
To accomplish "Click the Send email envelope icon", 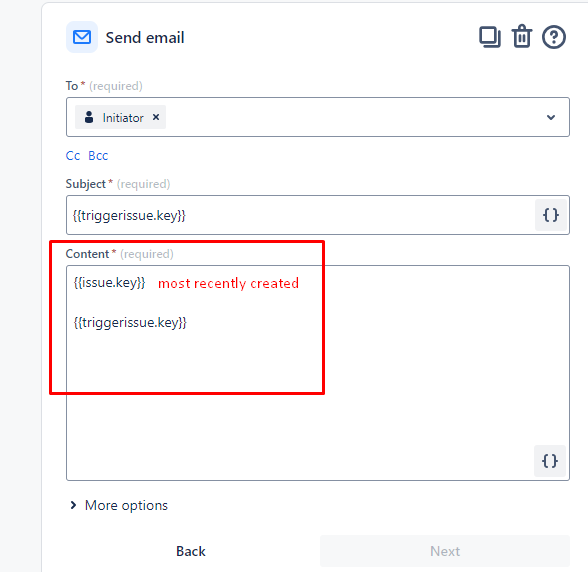I will tap(82, 37).
